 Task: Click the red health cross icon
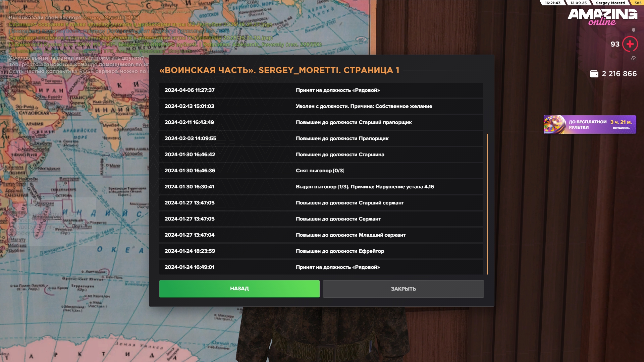(x=630, y=44)
